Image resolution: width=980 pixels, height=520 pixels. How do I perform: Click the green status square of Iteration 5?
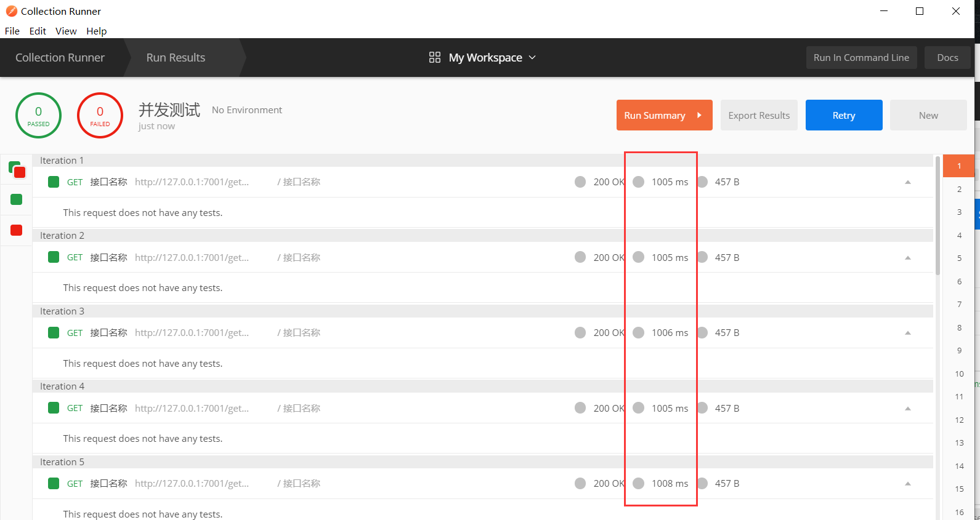54,483
